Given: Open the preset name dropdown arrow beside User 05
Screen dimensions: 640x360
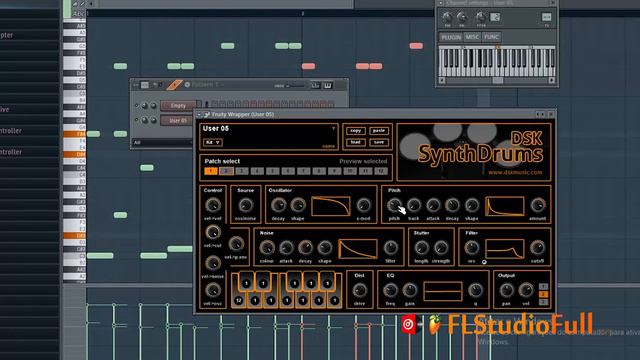Looking at the screenshot, I should (333, 129).
